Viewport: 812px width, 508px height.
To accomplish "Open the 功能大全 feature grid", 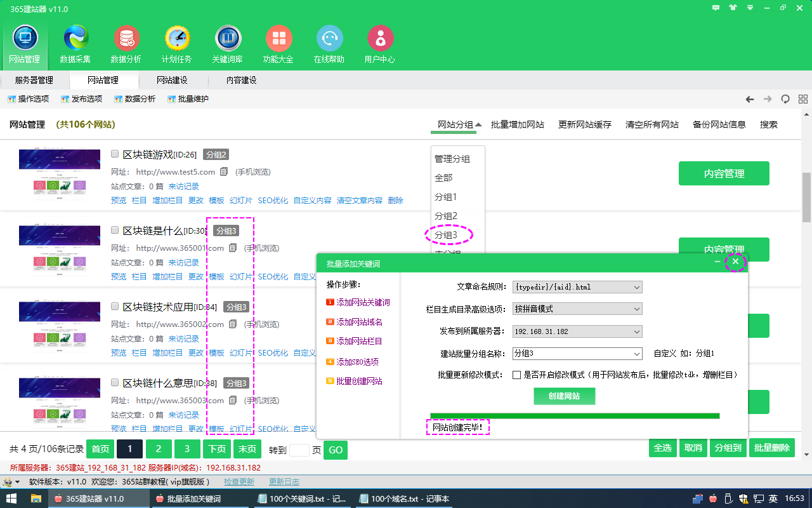I will [x=278, y=44].
